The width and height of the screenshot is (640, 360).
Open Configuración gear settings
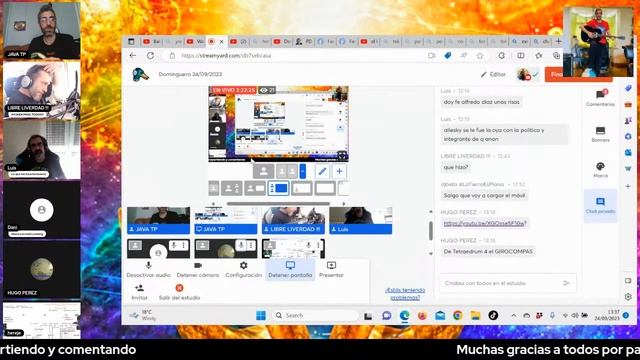(244, 265)
